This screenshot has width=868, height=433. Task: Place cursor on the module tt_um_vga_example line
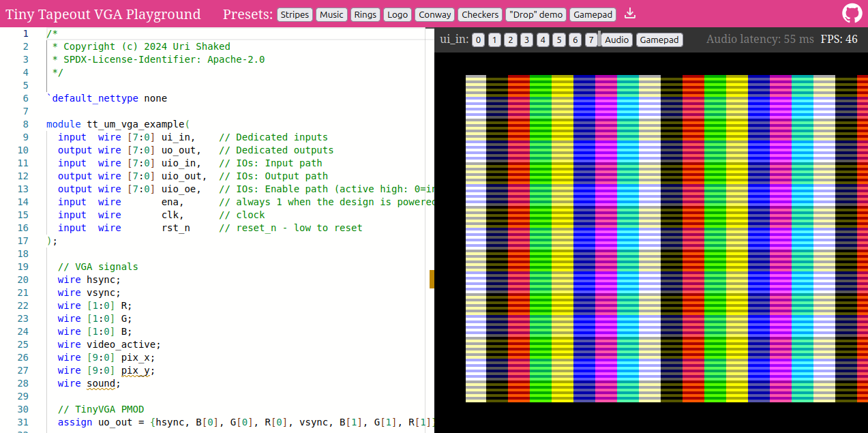(x=116, y=124)
